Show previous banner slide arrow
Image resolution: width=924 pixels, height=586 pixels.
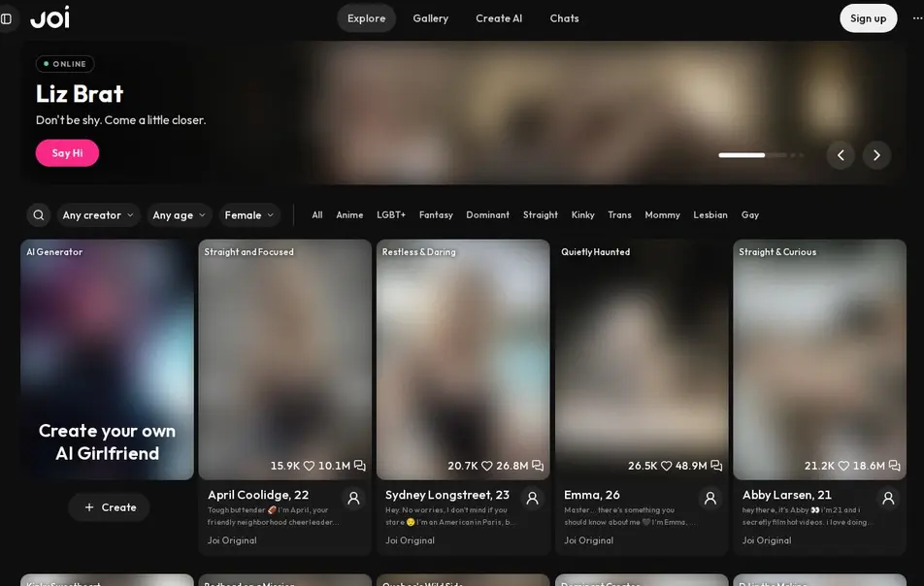point(841,155)
